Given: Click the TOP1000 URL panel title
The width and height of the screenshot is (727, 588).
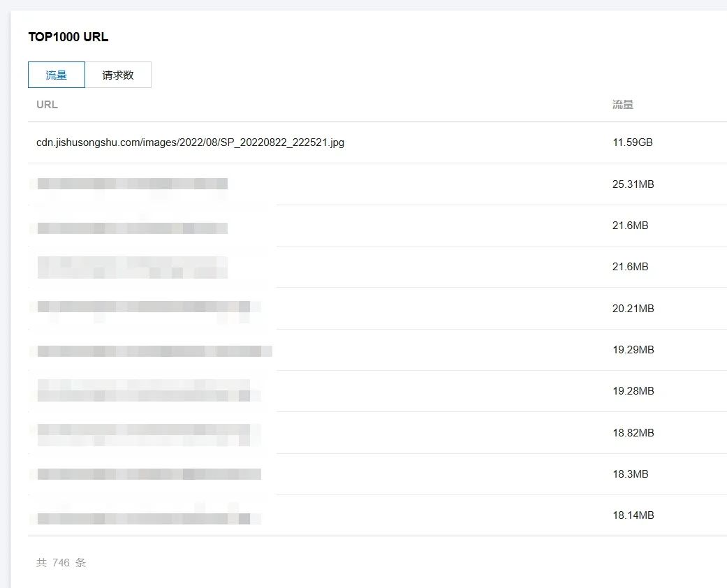Looking at the screenshot, I should pos(68,37).
